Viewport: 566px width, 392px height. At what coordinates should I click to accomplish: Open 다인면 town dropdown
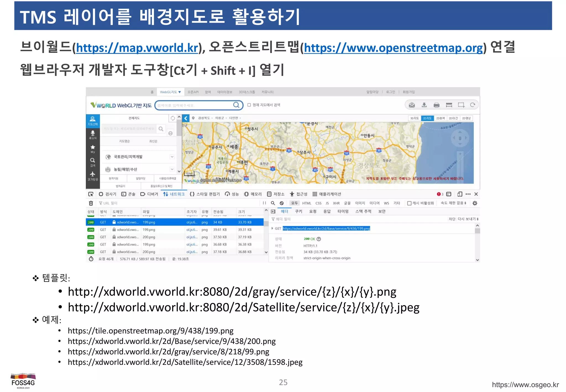[x=235, y=118]
